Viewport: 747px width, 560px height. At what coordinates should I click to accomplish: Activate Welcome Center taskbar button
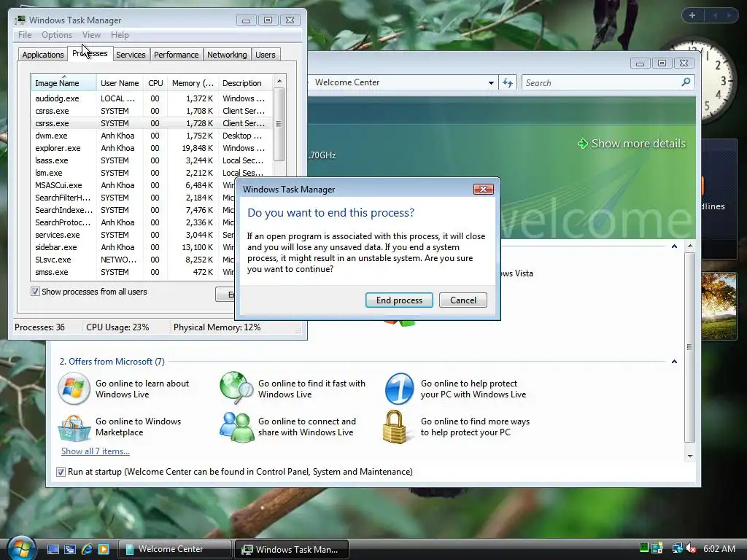174,549
